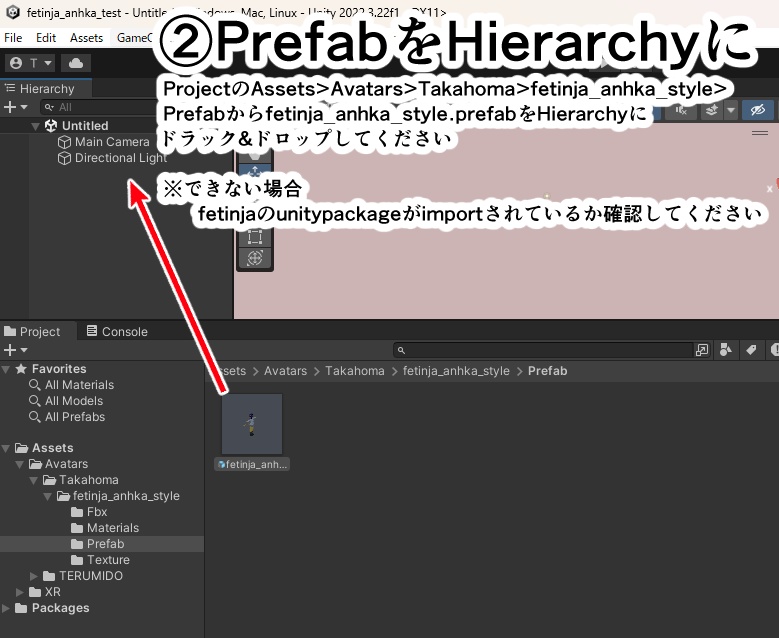Select the Rect tool in Scene toolbar

[255, 237]
